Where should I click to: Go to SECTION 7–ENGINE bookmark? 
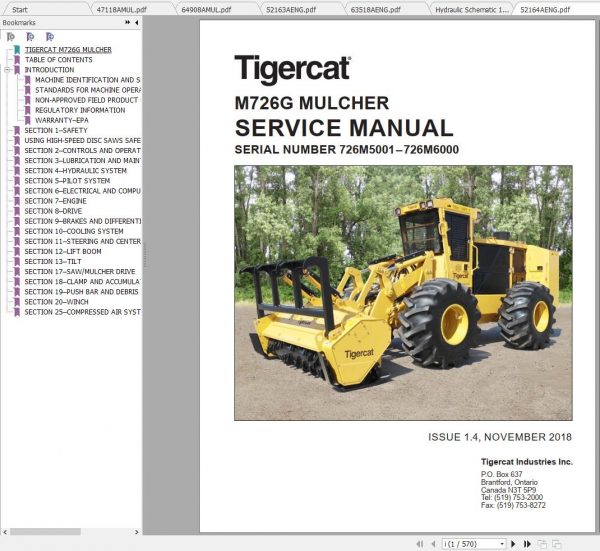pyautogui.click(x=55, y=201)
